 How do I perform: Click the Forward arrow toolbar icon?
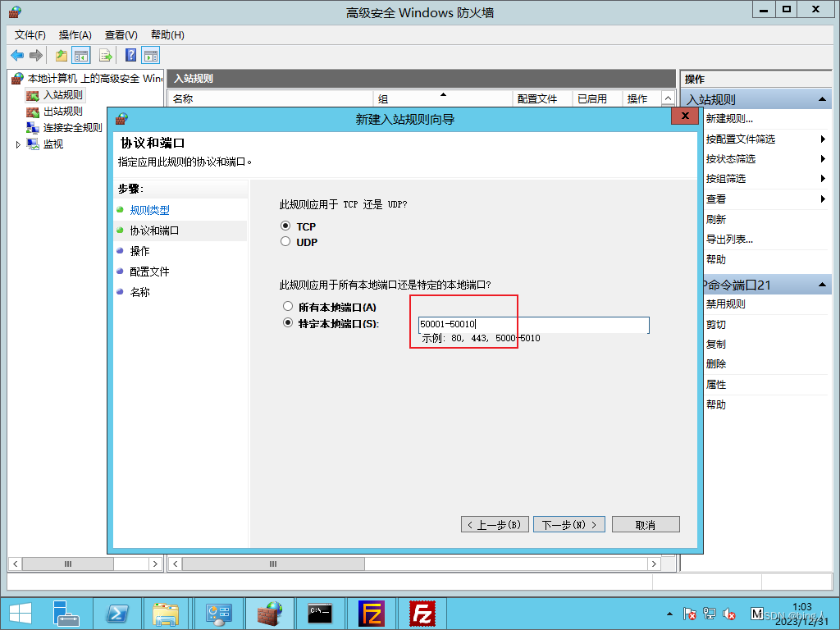[x=36, y=55]
